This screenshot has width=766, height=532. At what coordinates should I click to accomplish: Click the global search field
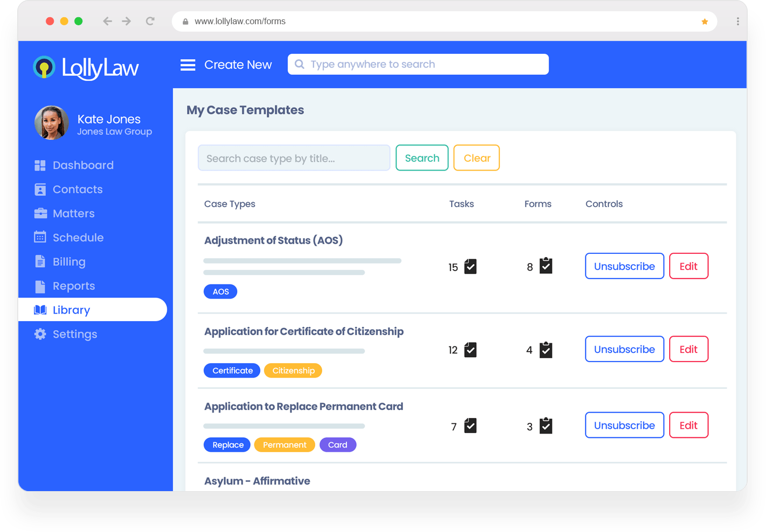pyautogui.click(x=418, y=64)
